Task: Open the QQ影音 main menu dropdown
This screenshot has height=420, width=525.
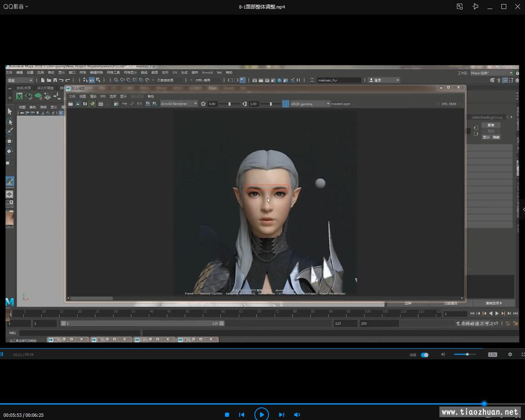Action: point(16,7)
